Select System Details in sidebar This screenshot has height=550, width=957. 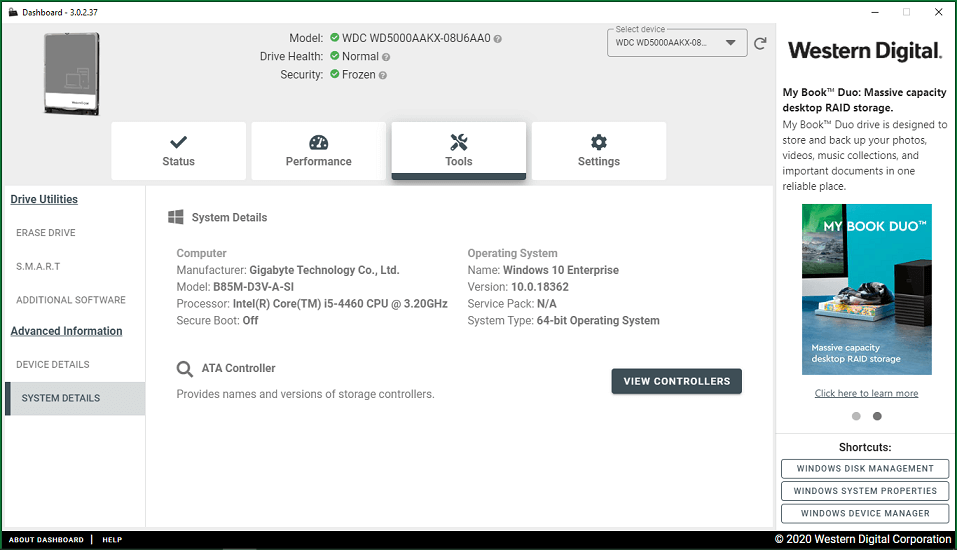click(75, 398)
